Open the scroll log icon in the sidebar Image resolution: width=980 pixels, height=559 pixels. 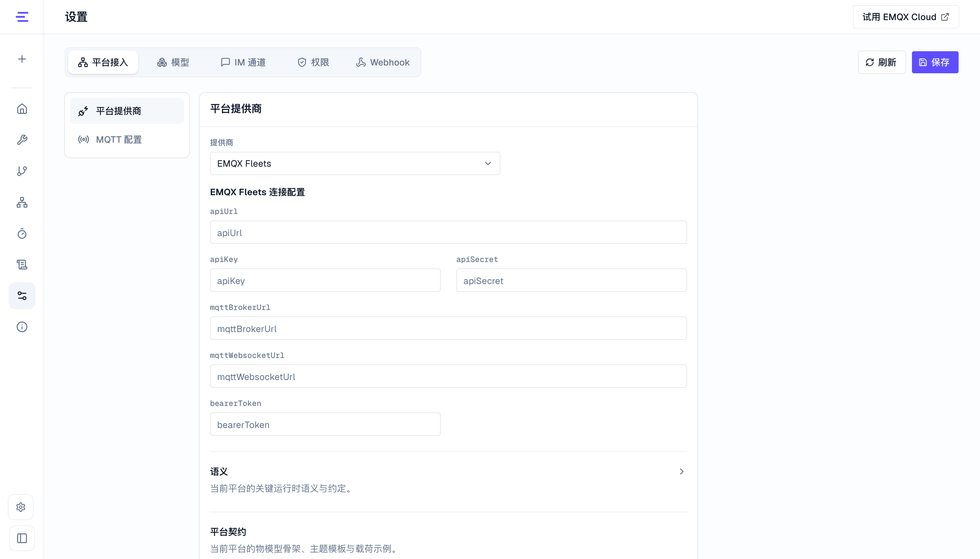tap(22, 265)
